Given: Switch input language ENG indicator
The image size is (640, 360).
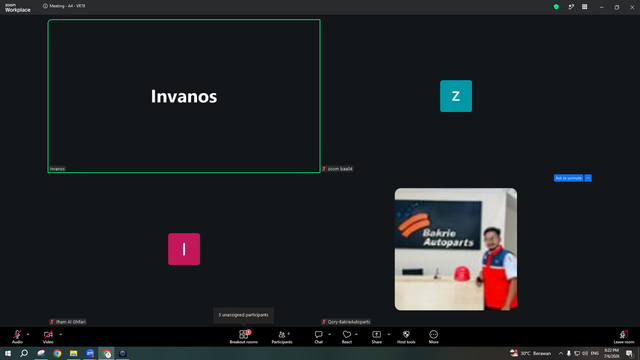Looking at the screenshot, I should click(x=595, y=353).
